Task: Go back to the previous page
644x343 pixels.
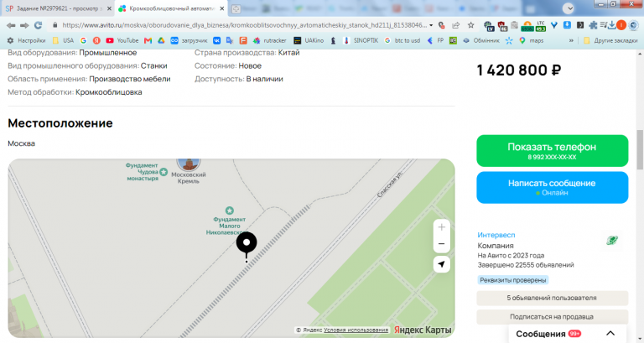Action: [x=11, y=25]
